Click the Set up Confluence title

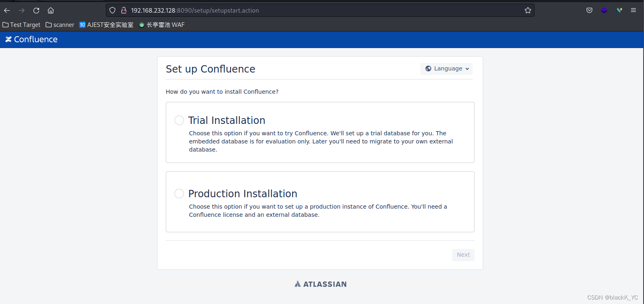click(211, 69)
